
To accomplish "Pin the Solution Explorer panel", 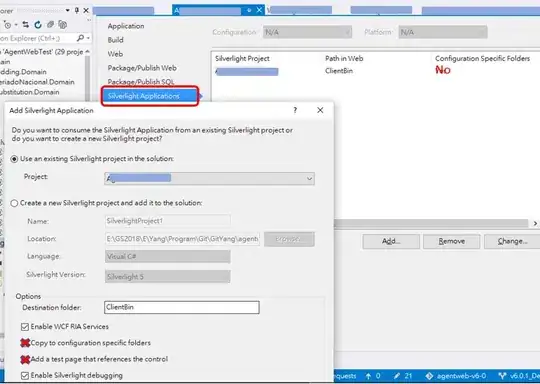I will point(77,10).
